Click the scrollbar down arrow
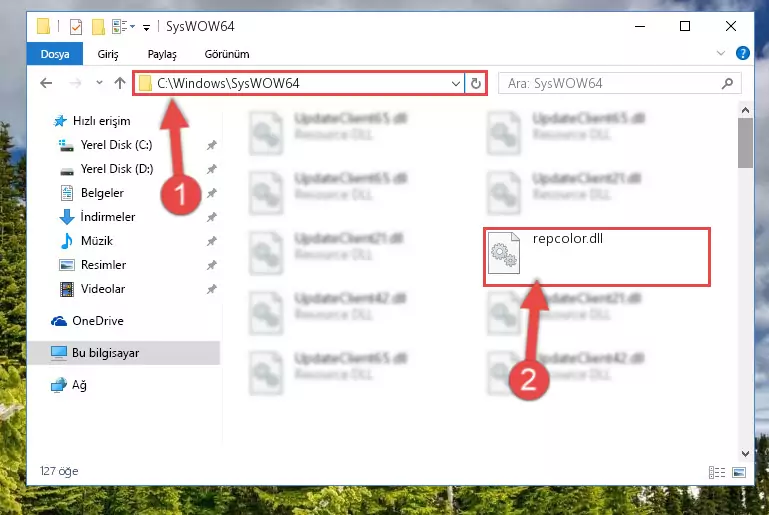769x515 pixels. click(745, 454)
